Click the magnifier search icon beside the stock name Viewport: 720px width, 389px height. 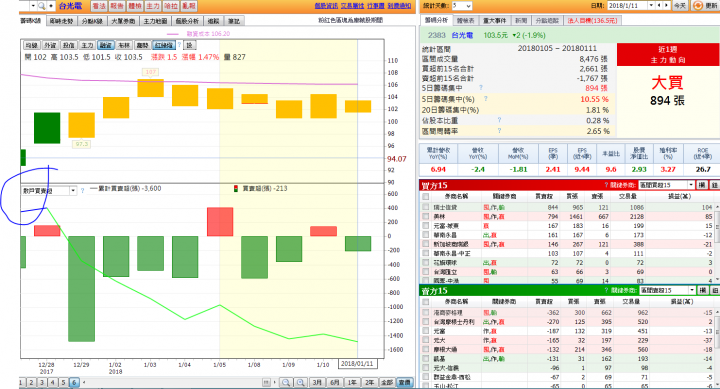(x=41, y=6)
